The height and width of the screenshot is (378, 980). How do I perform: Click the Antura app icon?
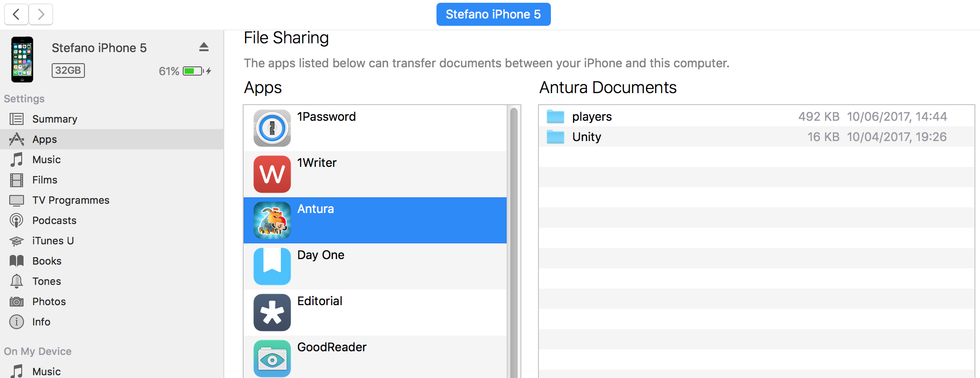coord(272,220)
